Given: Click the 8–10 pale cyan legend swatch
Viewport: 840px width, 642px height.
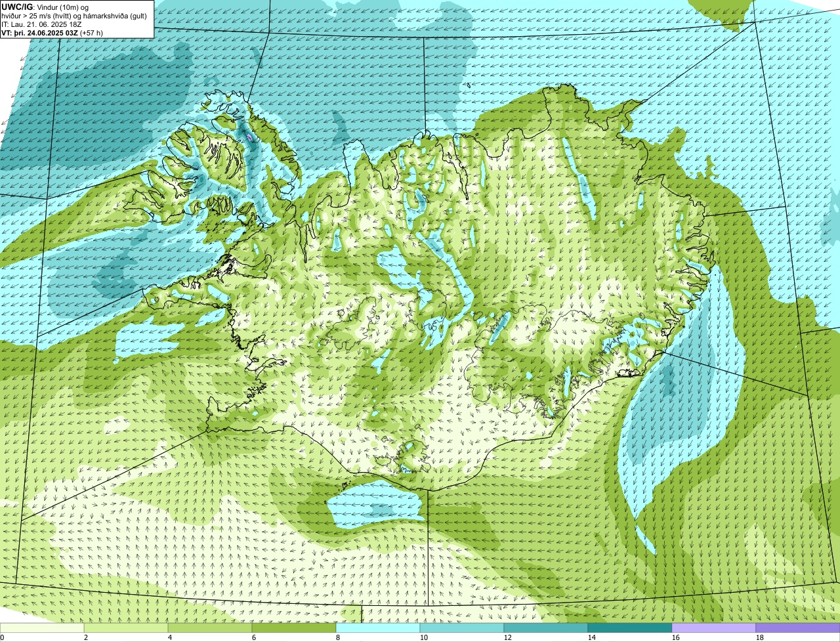Looking at the screenshot, I should (x=378, y=628).
